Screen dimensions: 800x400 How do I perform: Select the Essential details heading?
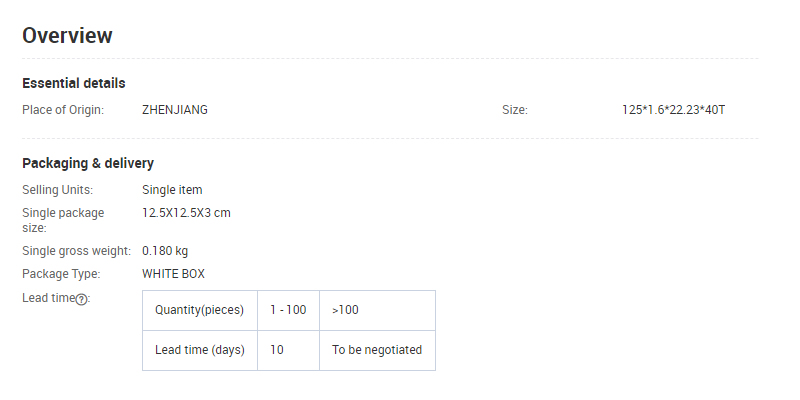point(73,83)
